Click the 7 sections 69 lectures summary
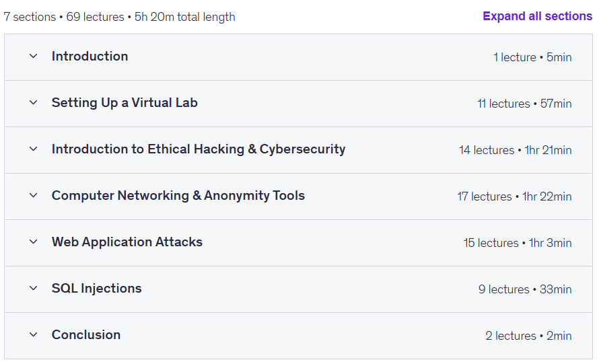The width and height of the screenshot is (597, 364). coord(119,17)
